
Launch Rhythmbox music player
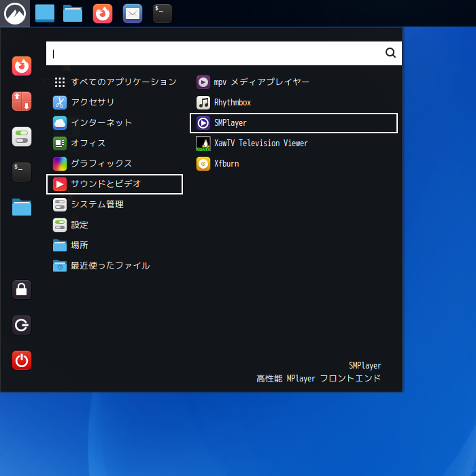(x=294, y=102)
